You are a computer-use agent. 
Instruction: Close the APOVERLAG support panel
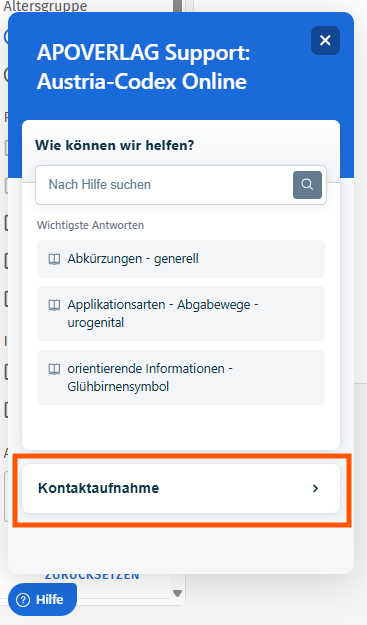(x=325, y=40)
